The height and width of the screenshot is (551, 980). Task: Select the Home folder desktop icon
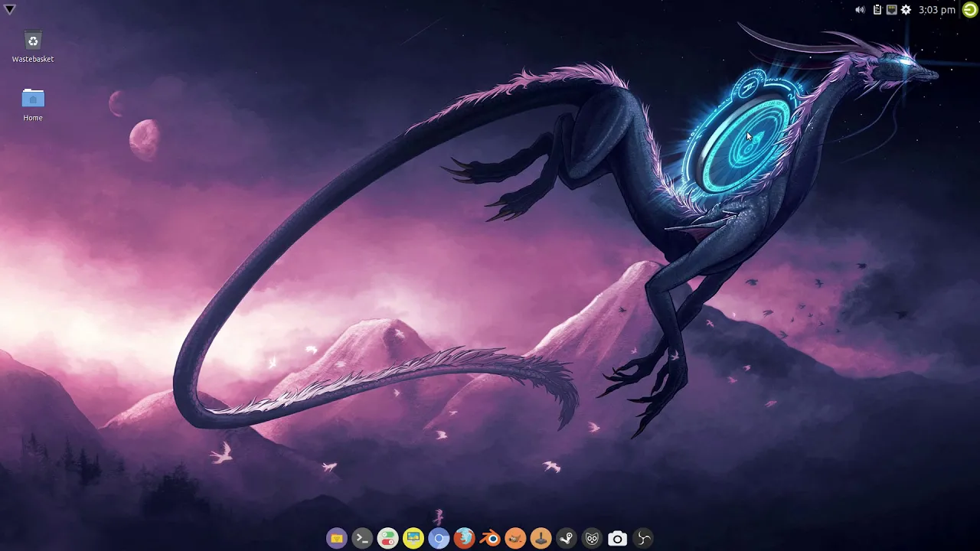(x=33, y=99)
